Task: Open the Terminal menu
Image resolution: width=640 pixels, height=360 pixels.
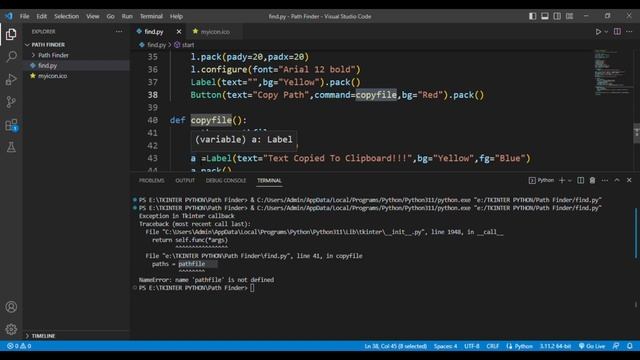Action: (x=151, y=16)
